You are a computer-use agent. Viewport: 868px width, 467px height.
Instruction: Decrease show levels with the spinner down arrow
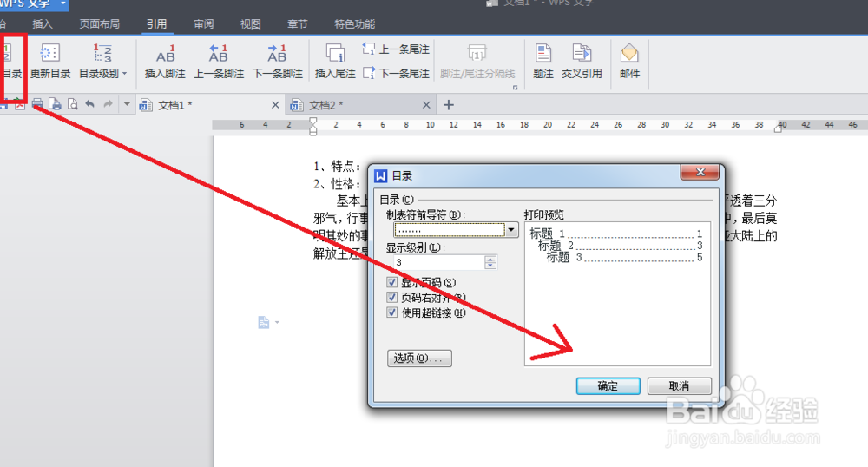pos(490,266)
